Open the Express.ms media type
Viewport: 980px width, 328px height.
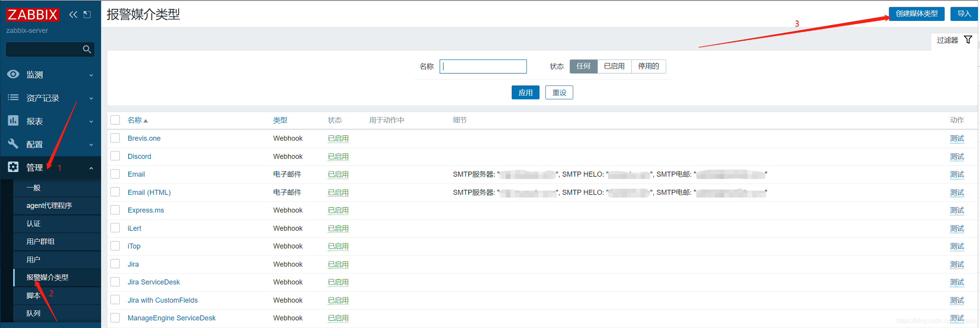146,210
